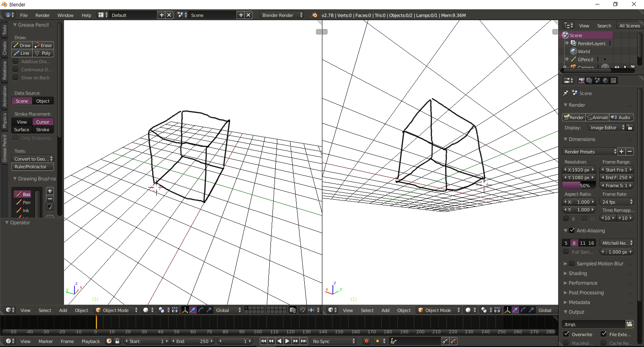The image size is (644, 347).
Task: Click the output path /tmp\ field
Action: [594, 324]
